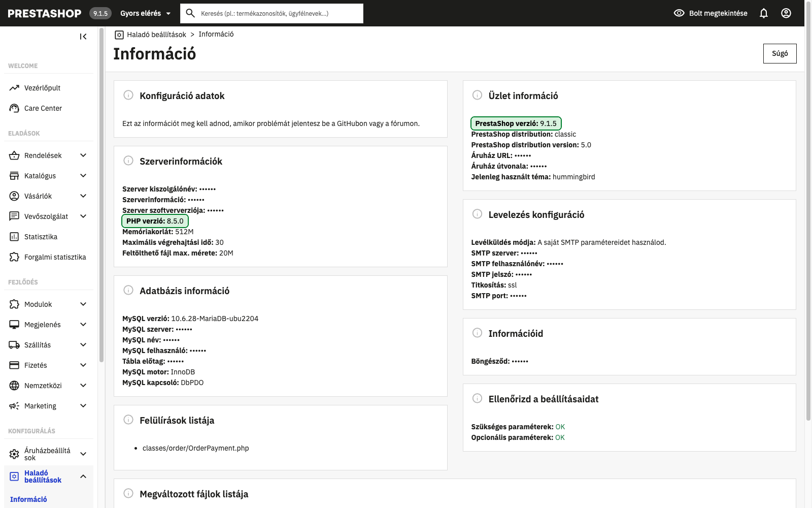Collapse the Haladó beállítások submenu

pos(83,477)
